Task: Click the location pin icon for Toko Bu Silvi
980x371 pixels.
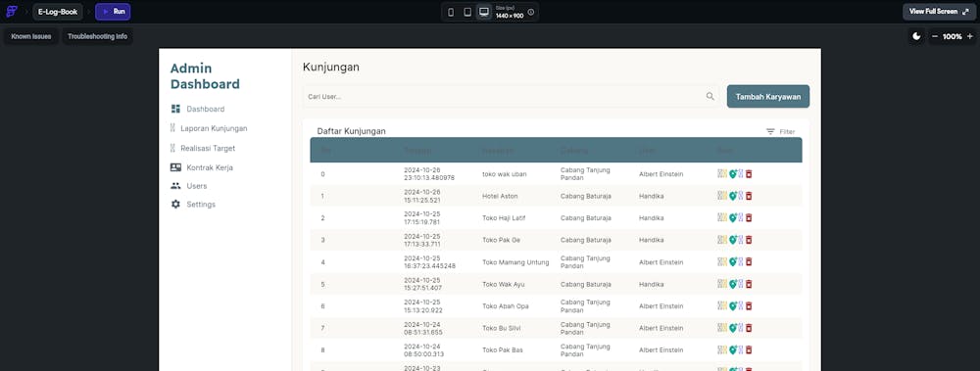Action: [733, 328]
